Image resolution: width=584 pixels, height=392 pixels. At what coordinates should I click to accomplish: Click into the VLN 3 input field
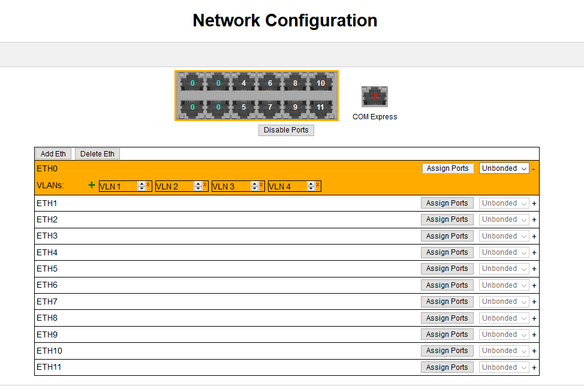pyautogui.click(x=231, y=186)
